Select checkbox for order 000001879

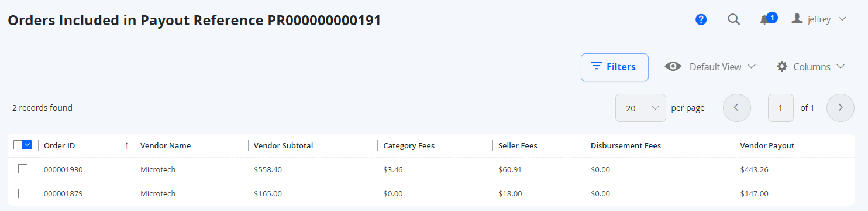[23, 193]
